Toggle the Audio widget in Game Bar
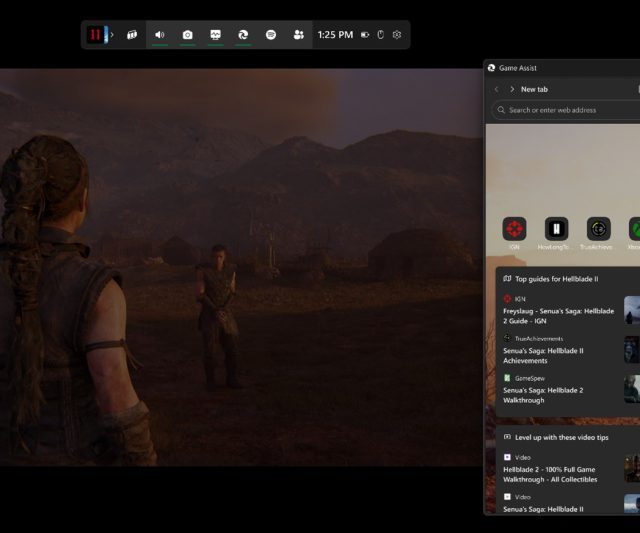 tap(160, 35)
